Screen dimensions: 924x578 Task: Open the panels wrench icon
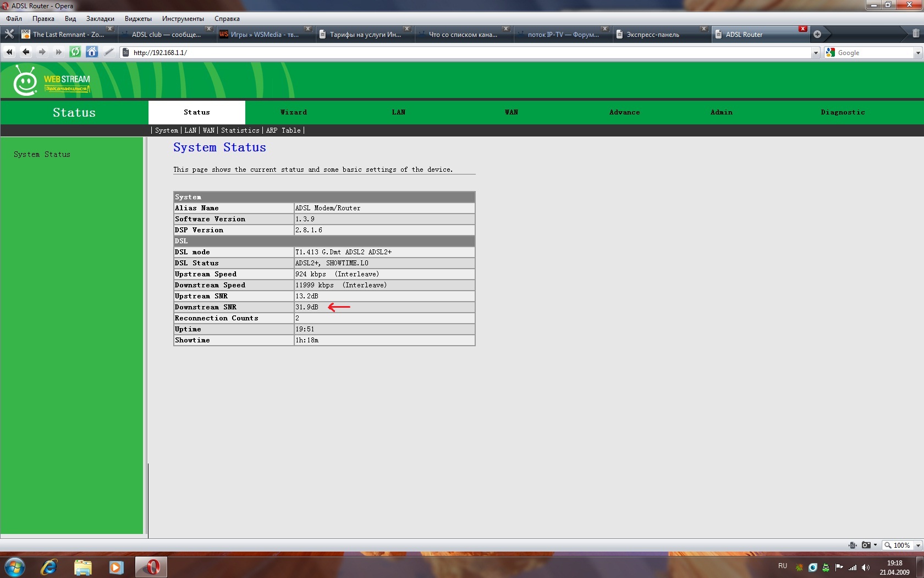(x=9, y=34)
